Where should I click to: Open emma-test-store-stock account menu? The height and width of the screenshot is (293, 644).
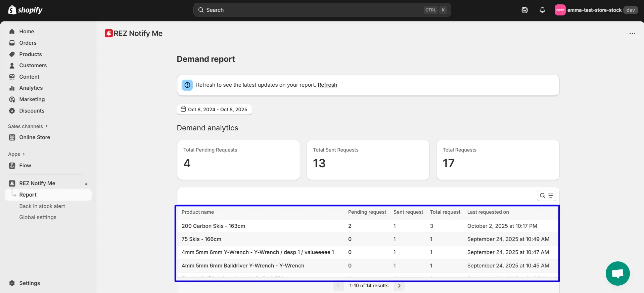[x=596, y=10]
